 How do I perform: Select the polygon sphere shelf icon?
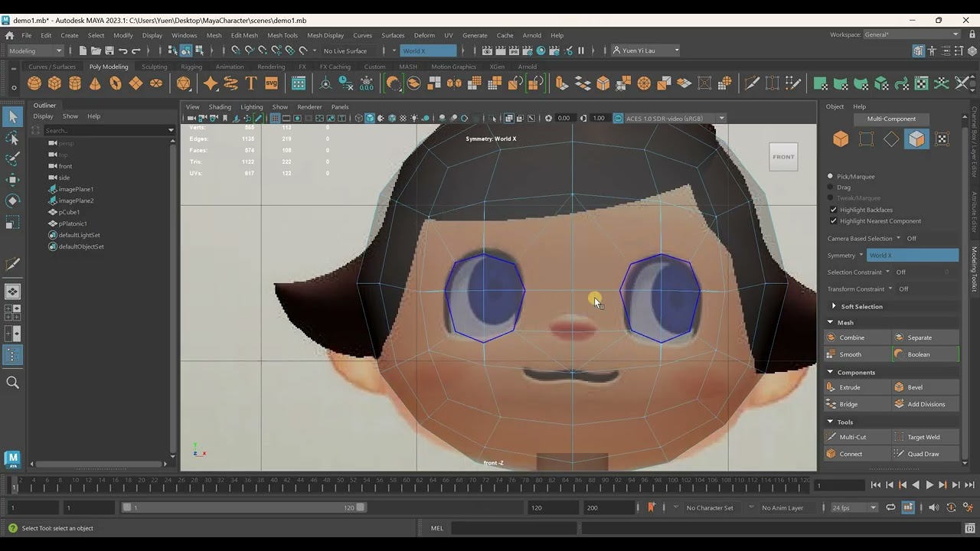(34, 83)
